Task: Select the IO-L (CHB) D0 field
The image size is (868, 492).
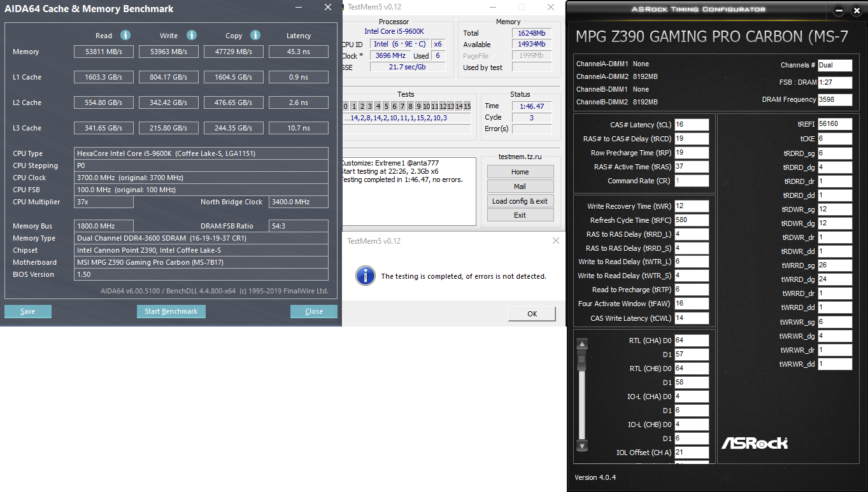Action: 692,425
